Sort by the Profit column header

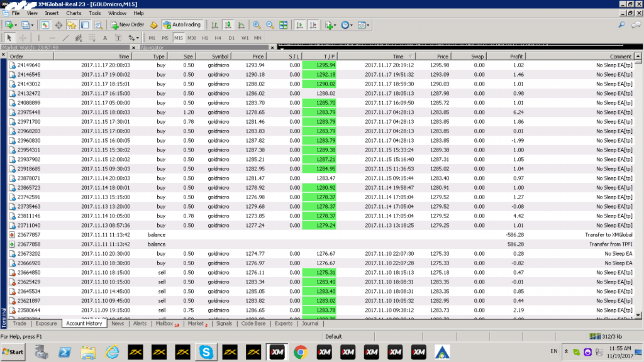point(506,57)
